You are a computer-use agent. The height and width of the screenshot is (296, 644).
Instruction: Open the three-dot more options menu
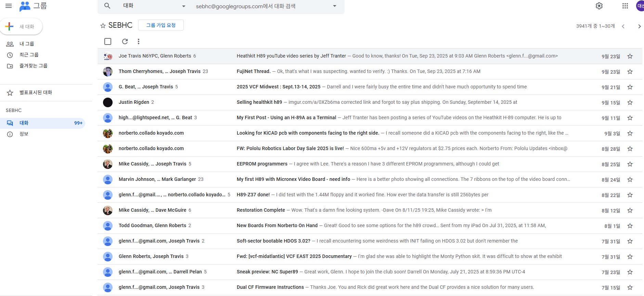point(138,41)
